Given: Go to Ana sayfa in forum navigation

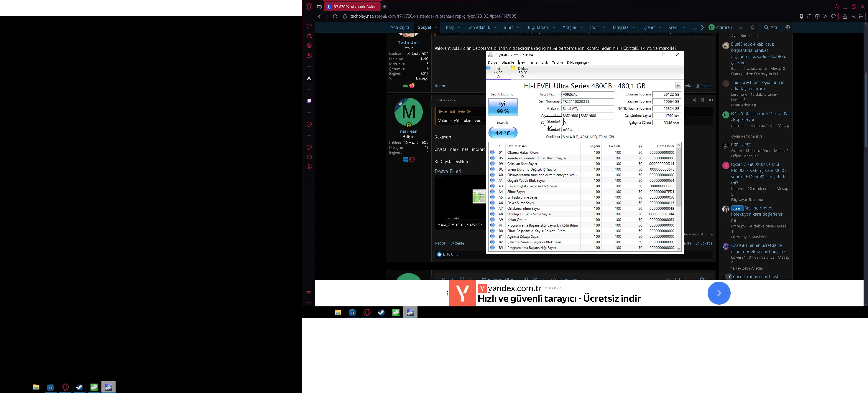Looking at the screenshot, I should 400,27.
